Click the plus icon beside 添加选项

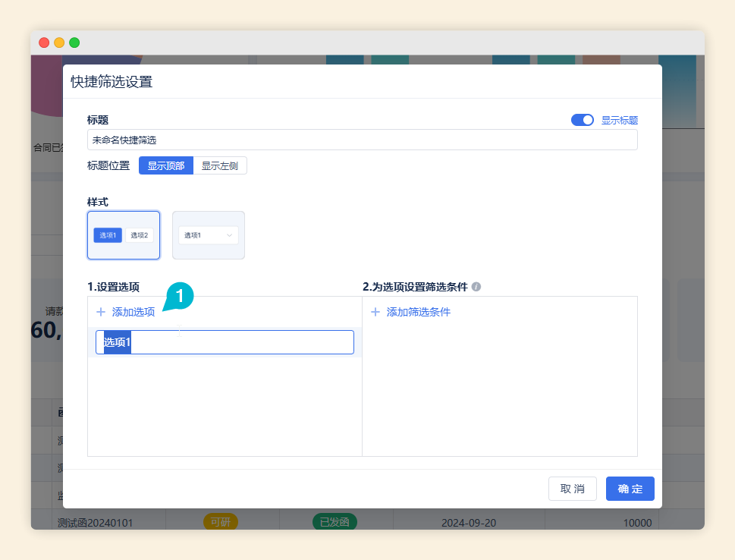[101, 312]
